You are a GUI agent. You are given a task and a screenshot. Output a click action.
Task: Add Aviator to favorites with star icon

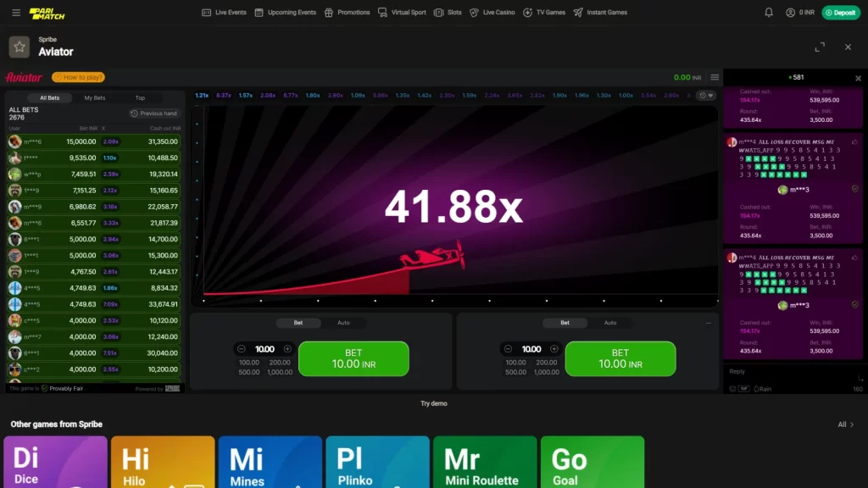click(19, 47)
